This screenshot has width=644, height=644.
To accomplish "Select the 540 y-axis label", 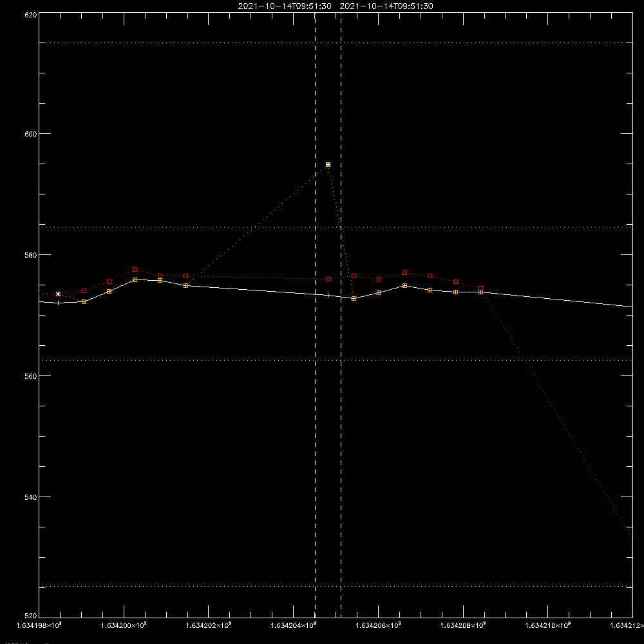I will coord(31,497).
